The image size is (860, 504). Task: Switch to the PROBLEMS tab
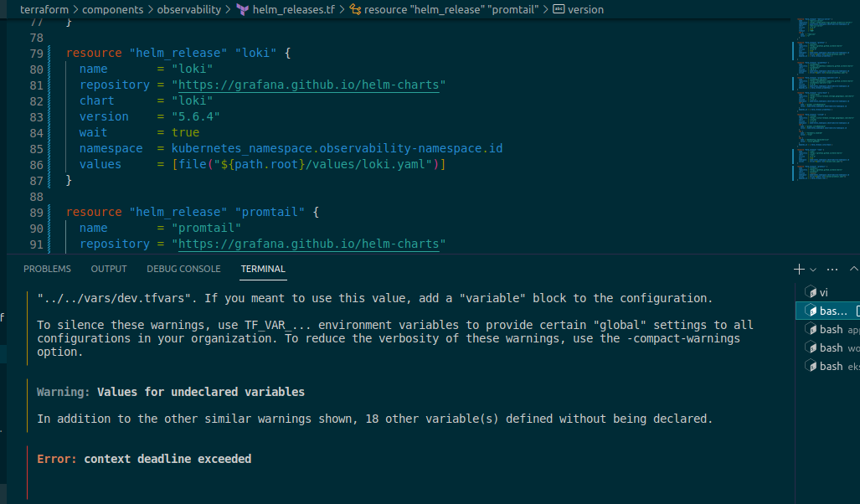coord(47,269)
